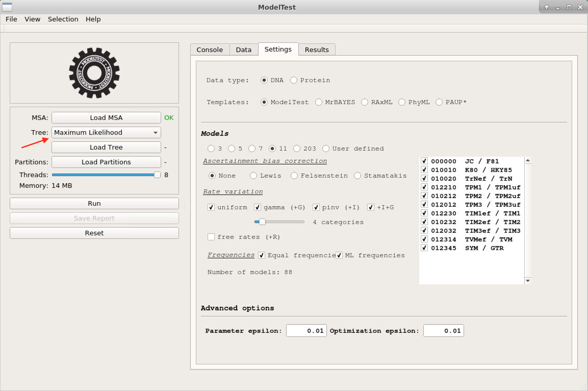
Task: Toggle the ML frequencies checkbox
Action: [x=339, y=255]
